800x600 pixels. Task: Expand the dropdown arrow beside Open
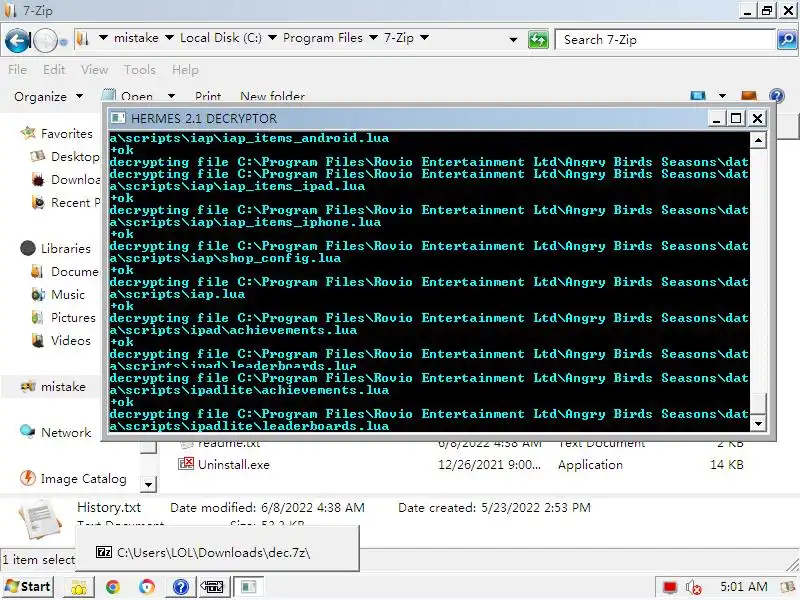pos(171,96)
